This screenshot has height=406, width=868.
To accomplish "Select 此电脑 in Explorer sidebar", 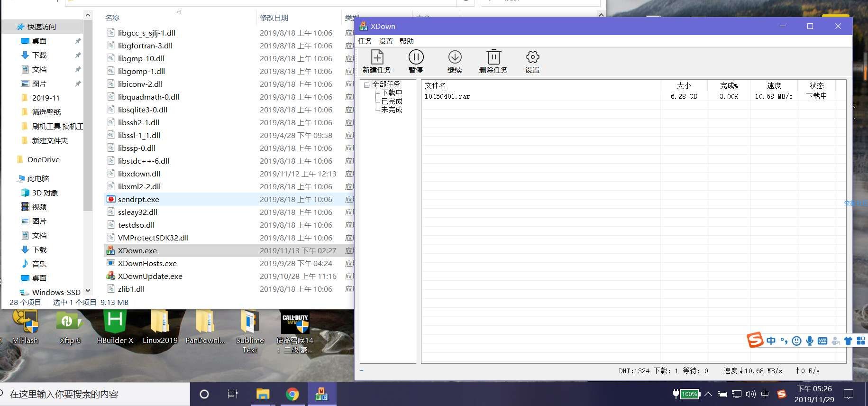I will coord(38,178).
